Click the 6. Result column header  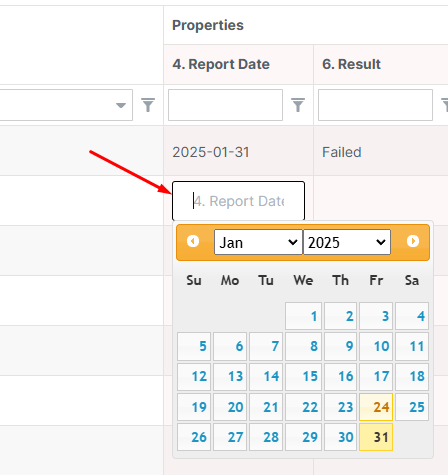351,64
